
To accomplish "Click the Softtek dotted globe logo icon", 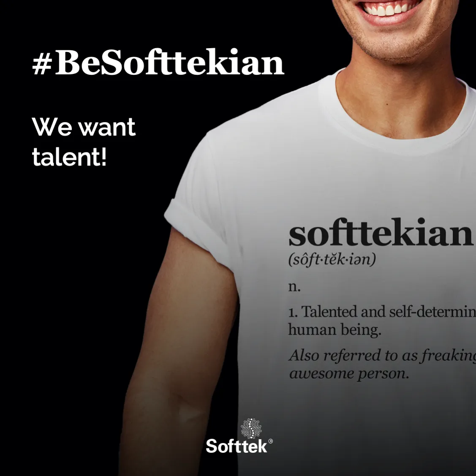I will click(x=251, y=428).
